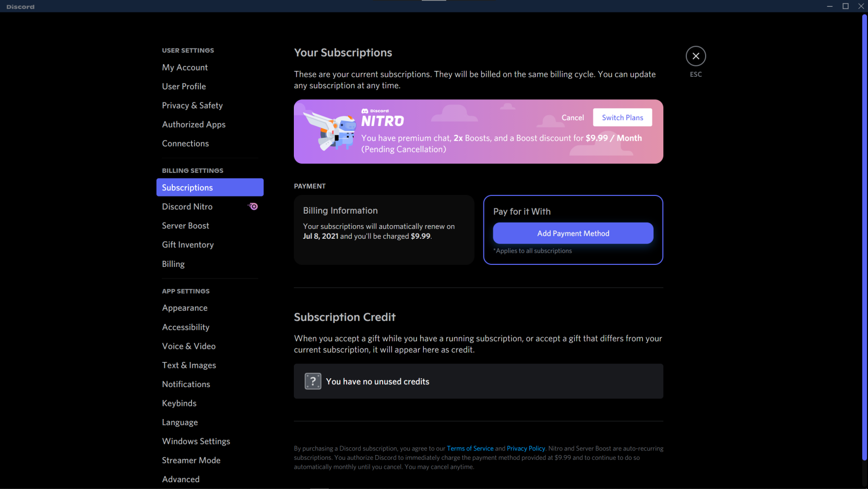
Task: Click the vertical scrollbar on the right
Action: [864, 238]
